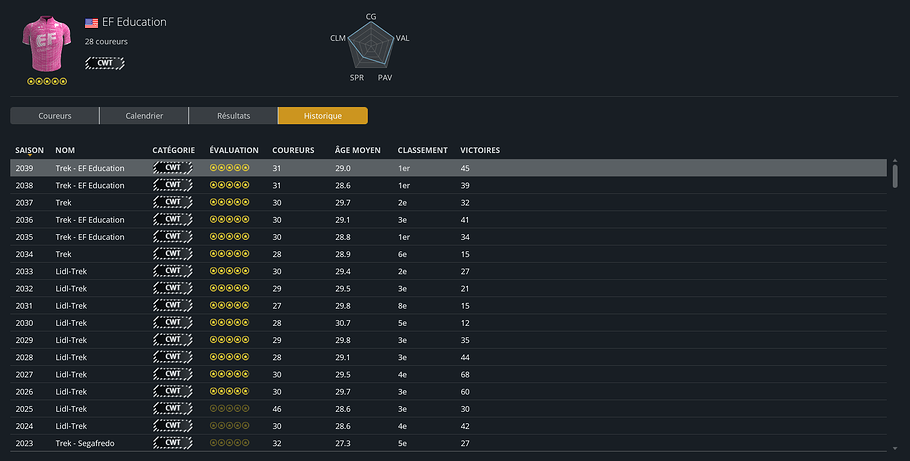
Task: Click the CWT badge in the 2033 row
Action: [x=173, y=271]
